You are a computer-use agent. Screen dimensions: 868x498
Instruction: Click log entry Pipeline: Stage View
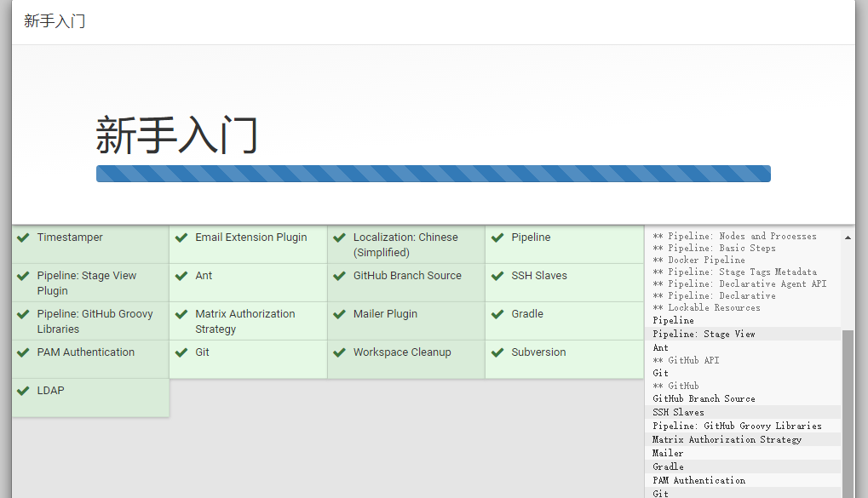click(x=704, y=335)
